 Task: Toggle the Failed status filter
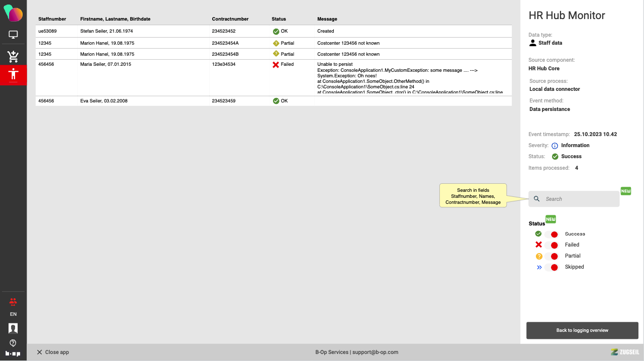click(x=551, y=245)
